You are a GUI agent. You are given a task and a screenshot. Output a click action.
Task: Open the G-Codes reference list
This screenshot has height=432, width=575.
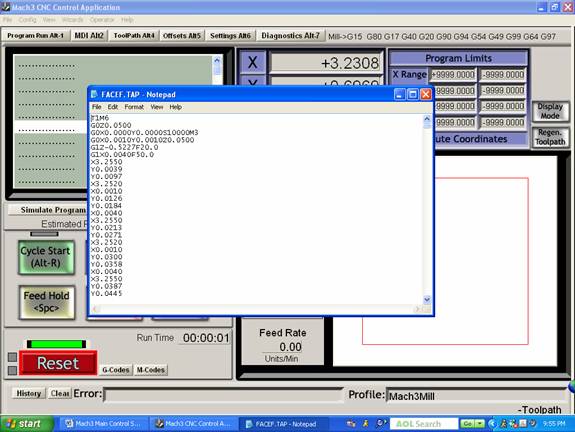[116, 370]
